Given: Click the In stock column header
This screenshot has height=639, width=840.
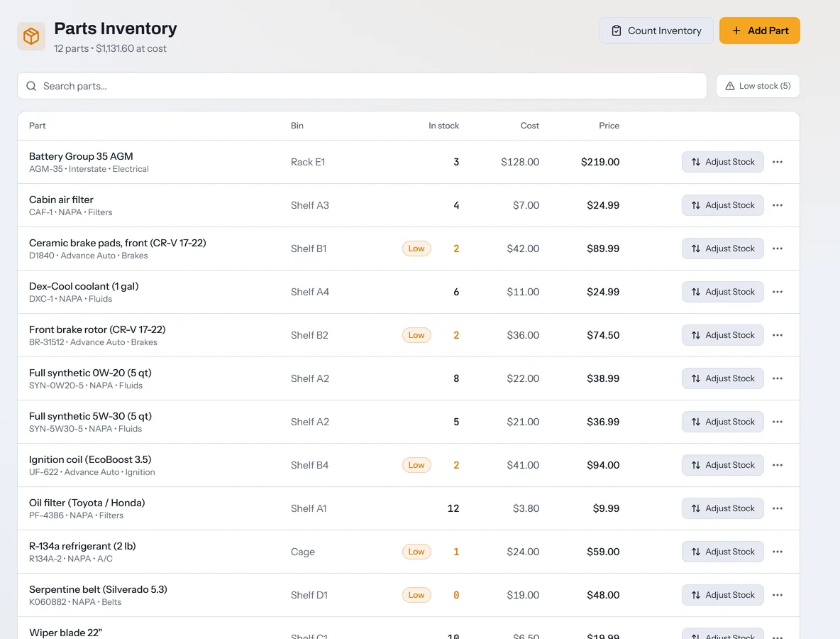Looking at the screenshot, I should click(443, 126).
